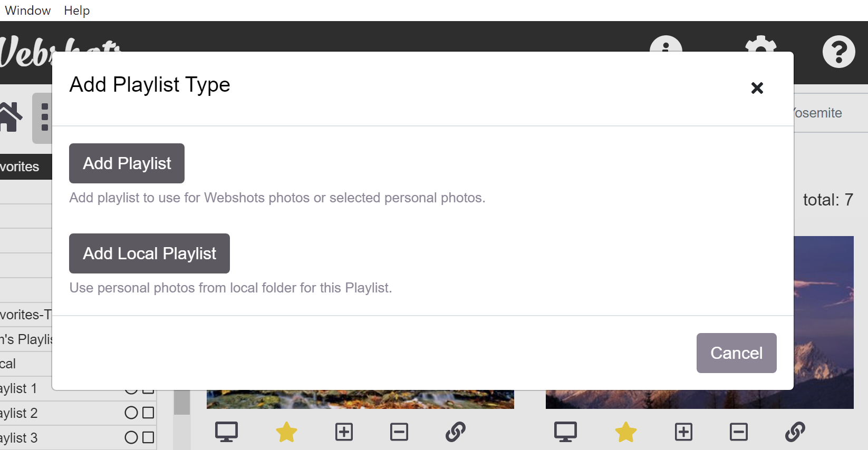Click the link icon under the right photo
This screenshot has height=450, width=868.
pos(795,432)
